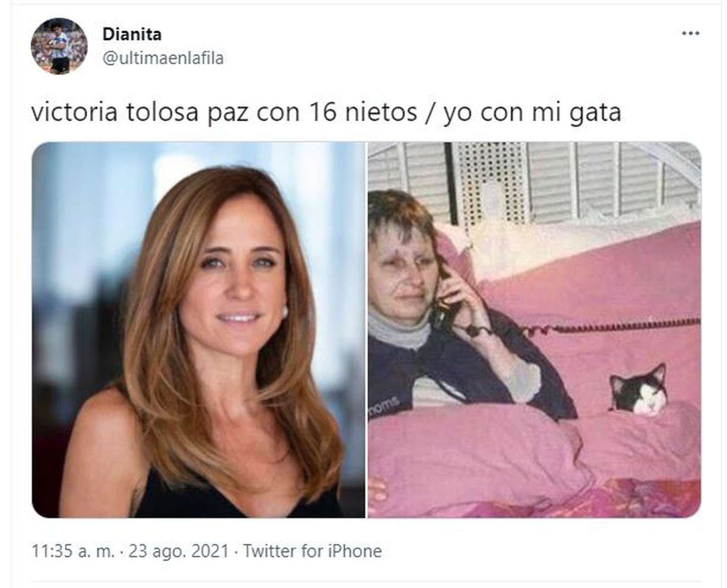Click Dianita's round profile avatar
This screenshot has width=727, height=588.
59,46
